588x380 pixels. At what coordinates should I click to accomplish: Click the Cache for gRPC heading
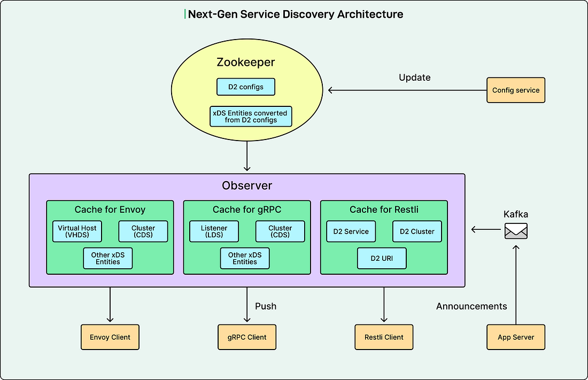click(247, 210)
